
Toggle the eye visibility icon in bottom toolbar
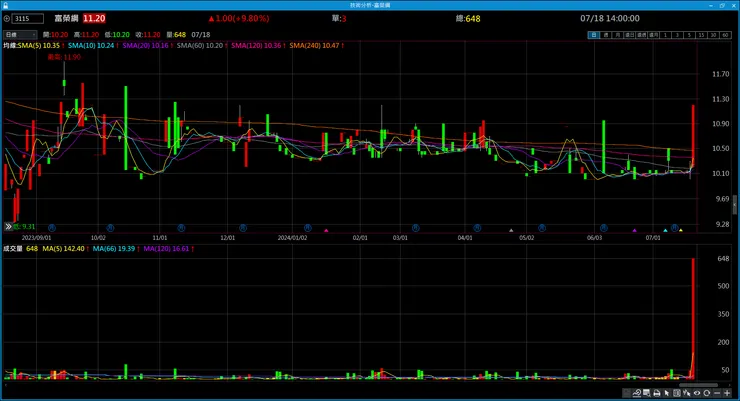[x=697, y=393]
